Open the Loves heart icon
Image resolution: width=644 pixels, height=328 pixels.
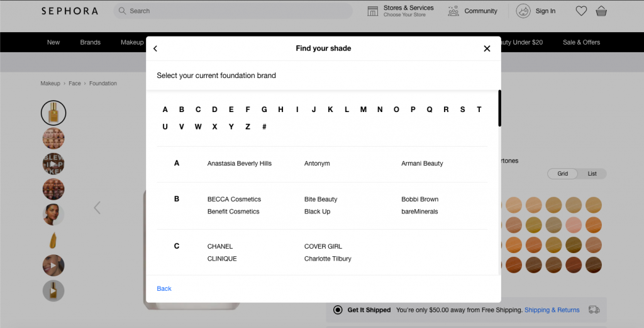(x=581, y=11)
